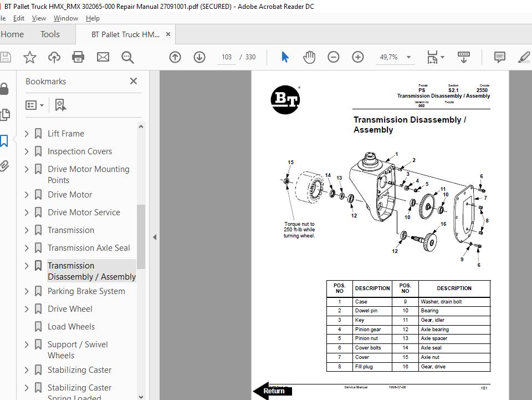The width and height of the screenshot is (532, 400).
Task: Toggle the Bookmarks sidebar icon
Action: coord(4,140)
